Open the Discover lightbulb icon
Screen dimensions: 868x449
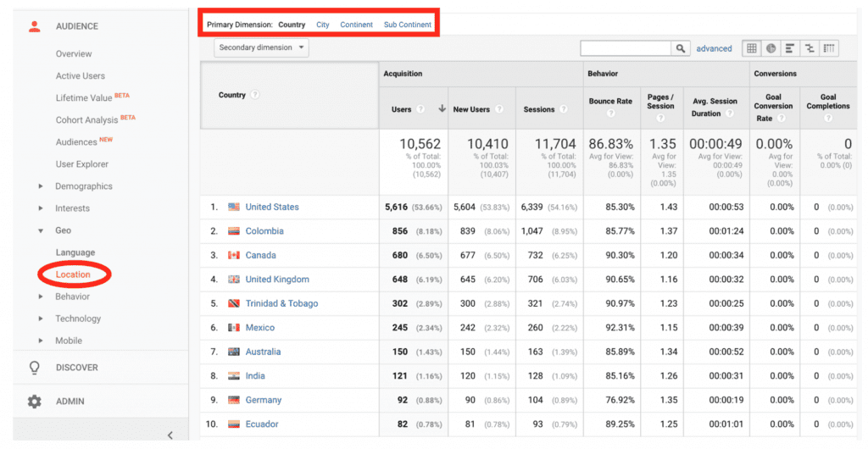point(34,368)
